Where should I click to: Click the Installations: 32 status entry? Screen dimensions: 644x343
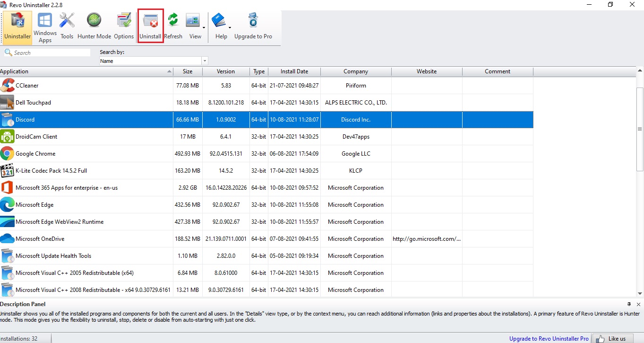pos(19,338)
